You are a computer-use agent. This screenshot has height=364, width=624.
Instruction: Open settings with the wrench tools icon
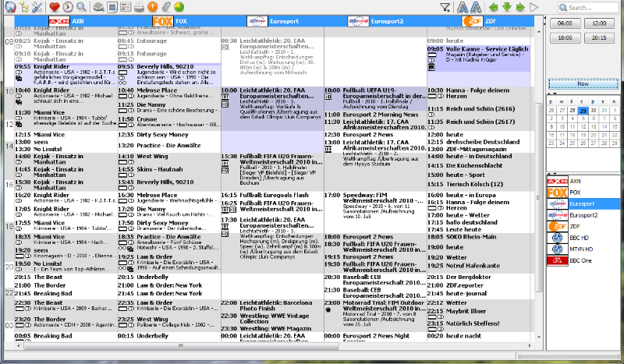(36, 7)
